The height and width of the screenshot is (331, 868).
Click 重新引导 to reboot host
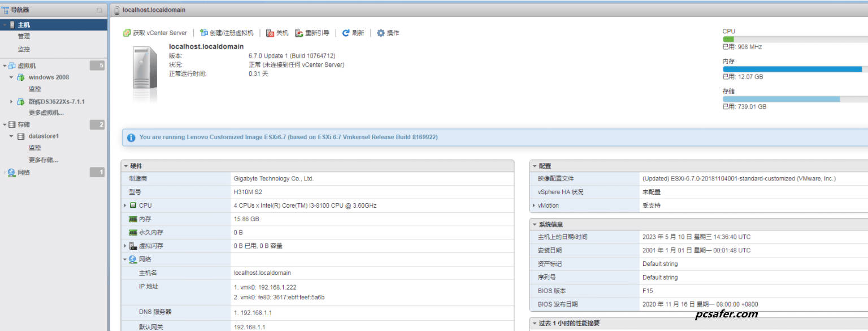(x=312, y=33)
